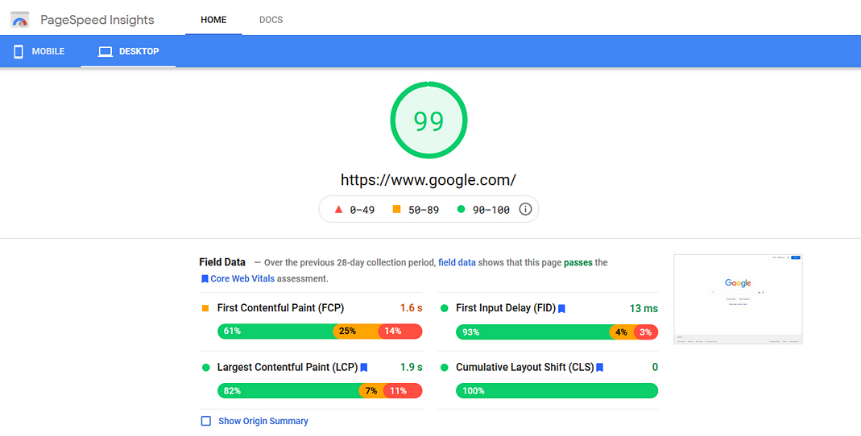Click the https://www.google.com/ URL text
This screenshot has height=436, width=861.
(428, 180)
